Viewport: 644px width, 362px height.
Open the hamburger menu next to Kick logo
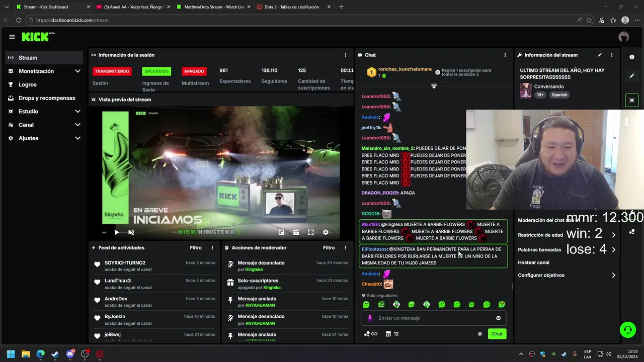(x=12, y=37)
